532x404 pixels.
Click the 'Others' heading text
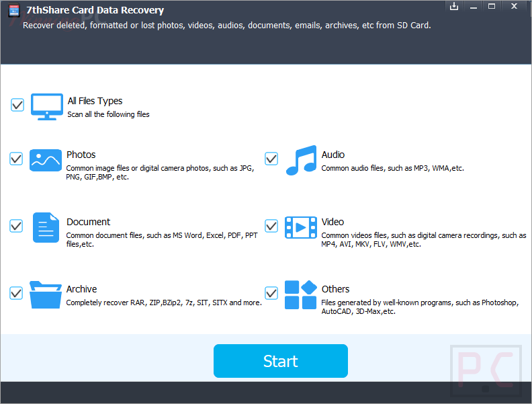(335, 289)
